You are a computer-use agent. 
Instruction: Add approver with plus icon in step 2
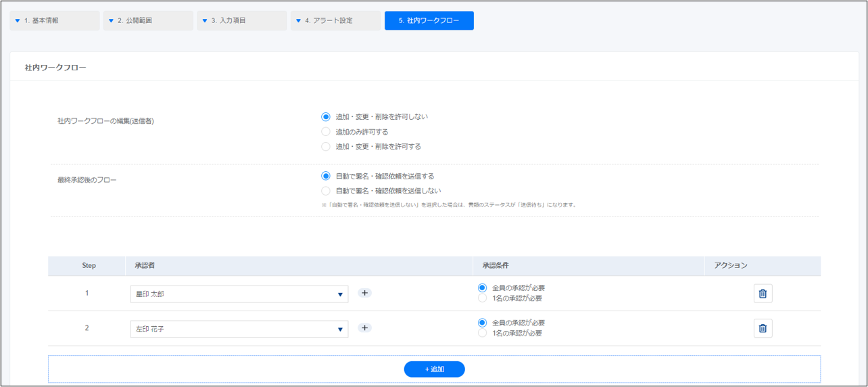click(364, 327)
